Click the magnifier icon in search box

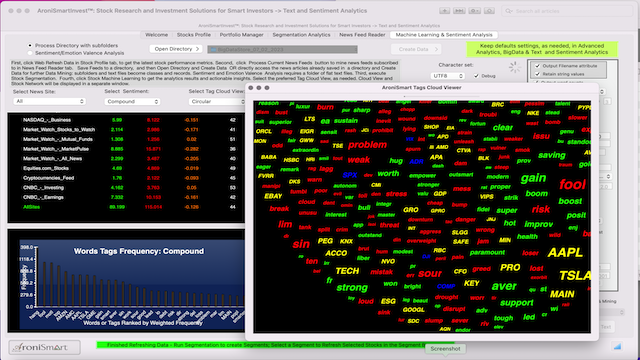coord(509,11)
